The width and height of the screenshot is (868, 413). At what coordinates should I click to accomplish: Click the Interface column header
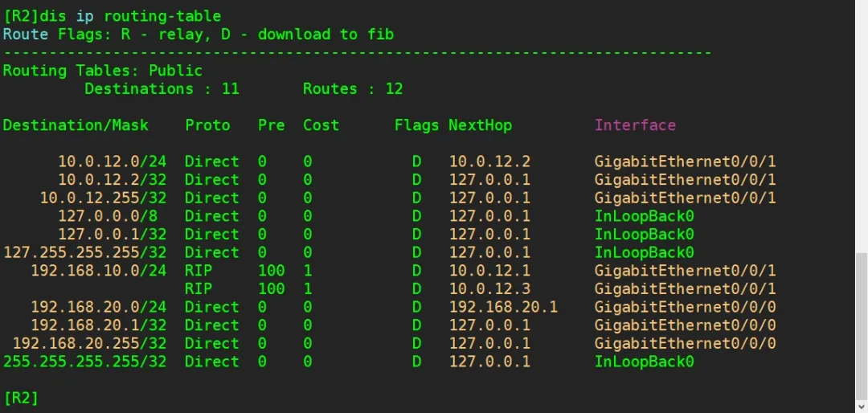pos(635,125)
